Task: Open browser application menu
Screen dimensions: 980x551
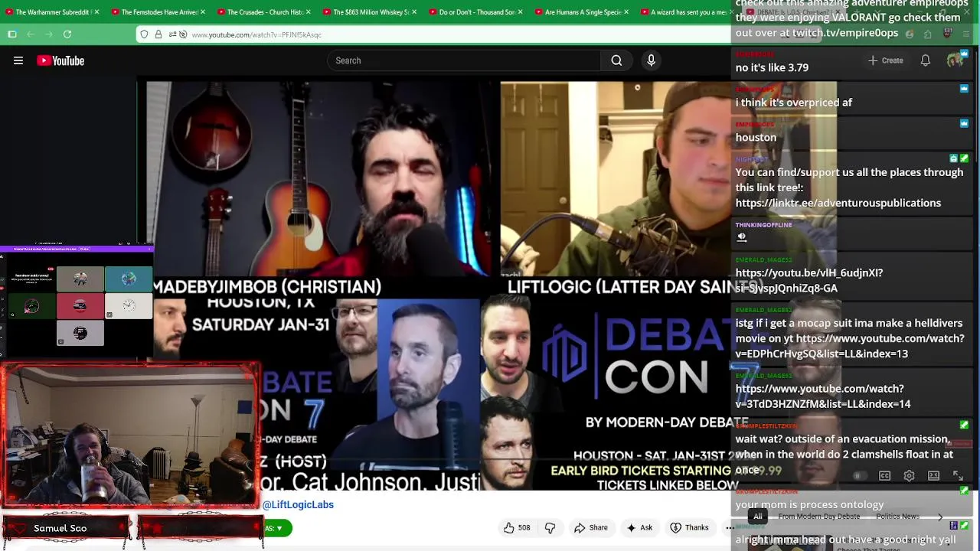Action: coord(966,34)
